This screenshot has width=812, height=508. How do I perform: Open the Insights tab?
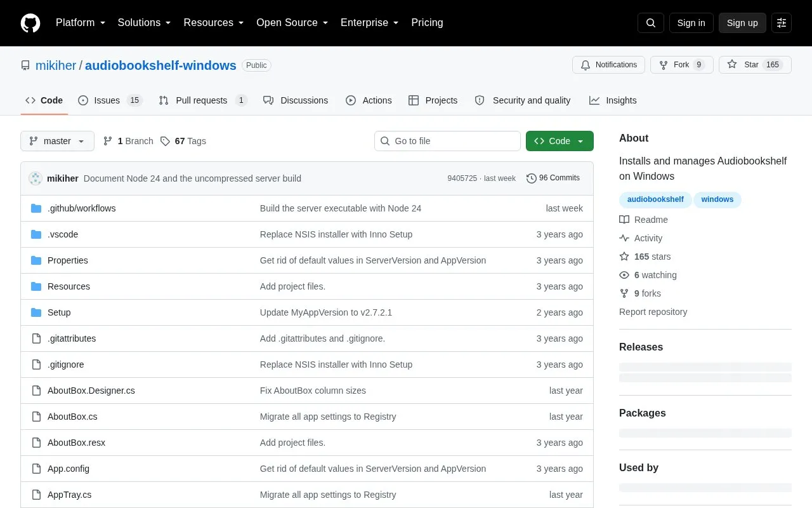tap(613, 100)
